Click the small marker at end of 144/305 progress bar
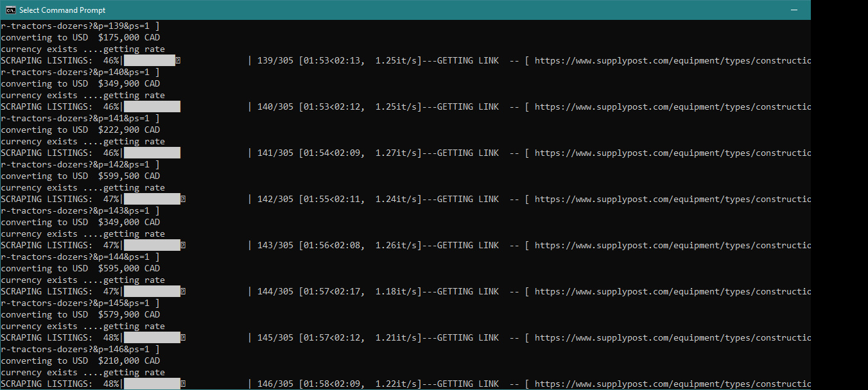 pyautogui.click(x=183, y=292)
